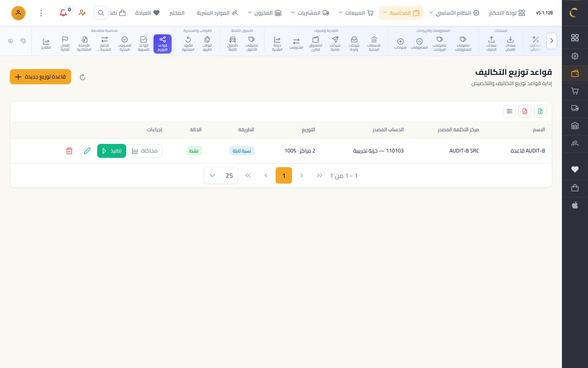Screen dimensions: 588x368
Task: Refresh the distribution rules list
Action: point(82,77)
